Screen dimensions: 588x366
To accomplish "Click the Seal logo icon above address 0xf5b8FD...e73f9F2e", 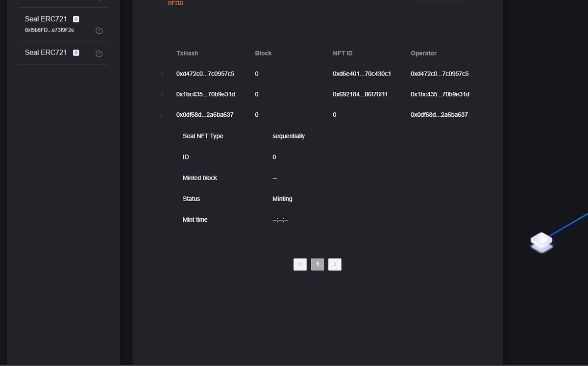I will pos(76,19).
